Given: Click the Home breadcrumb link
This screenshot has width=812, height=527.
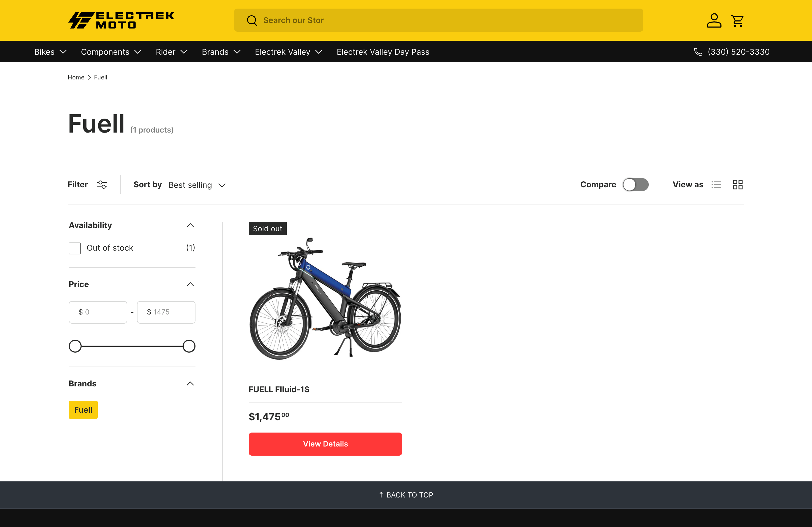Looking at the screenshot, I should pyautogui.click(x=76, y=77).
